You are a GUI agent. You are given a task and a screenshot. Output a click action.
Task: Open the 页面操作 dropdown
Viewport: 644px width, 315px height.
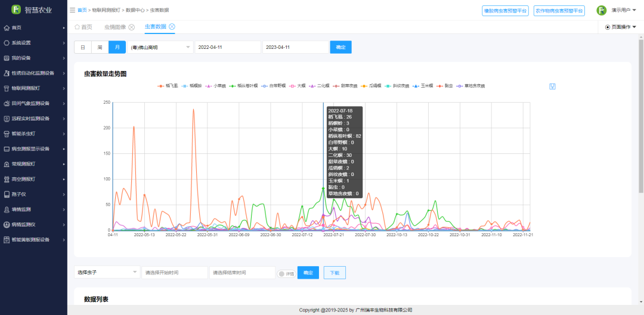click(x=621, y=27)
